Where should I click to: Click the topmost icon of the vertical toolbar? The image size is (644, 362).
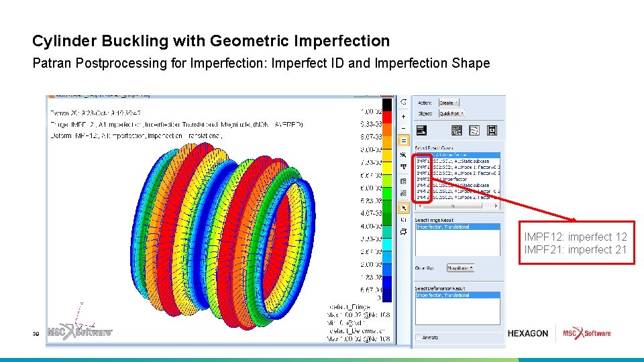click(403, 102)
